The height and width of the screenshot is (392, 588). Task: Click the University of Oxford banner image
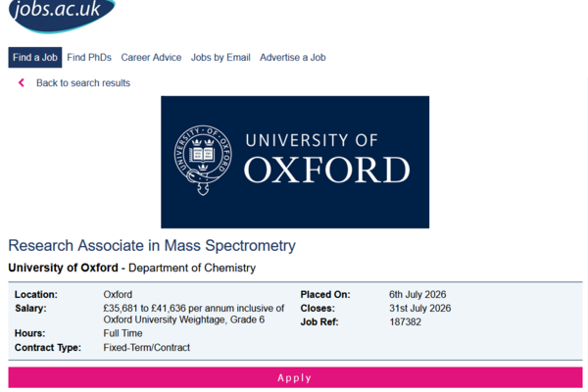(x=295, y=162)
